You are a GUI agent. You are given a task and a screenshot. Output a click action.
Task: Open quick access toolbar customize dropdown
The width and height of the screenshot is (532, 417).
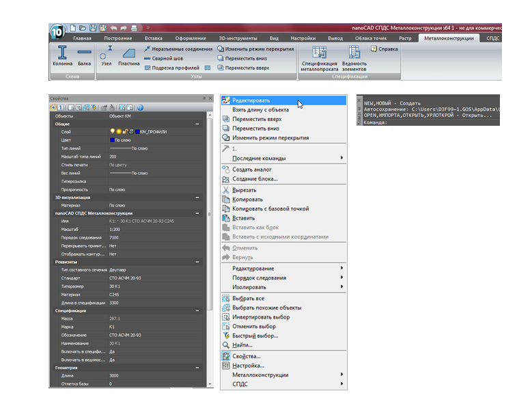(x=148, y=28)
